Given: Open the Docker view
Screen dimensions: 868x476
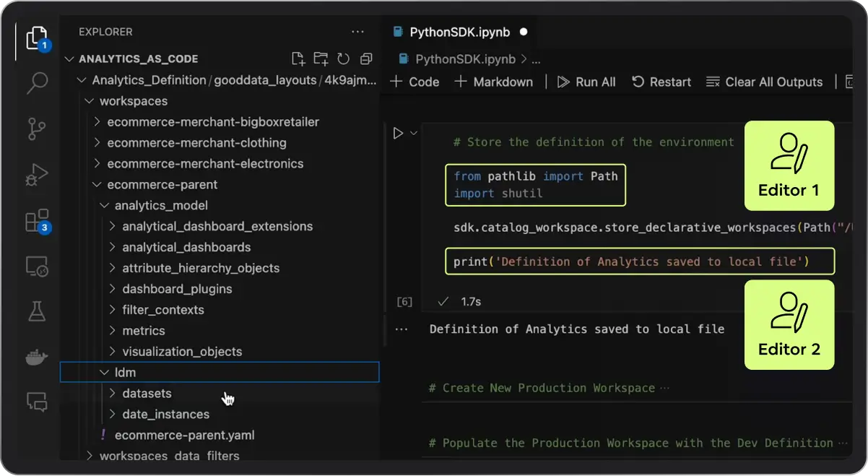Looking at the screenshot, I should (37, 358).
